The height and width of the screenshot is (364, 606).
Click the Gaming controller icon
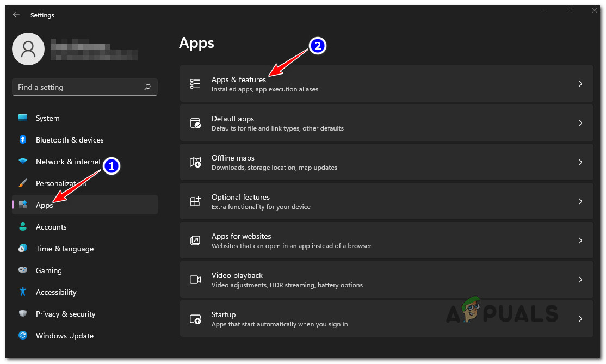coord(23,270)
